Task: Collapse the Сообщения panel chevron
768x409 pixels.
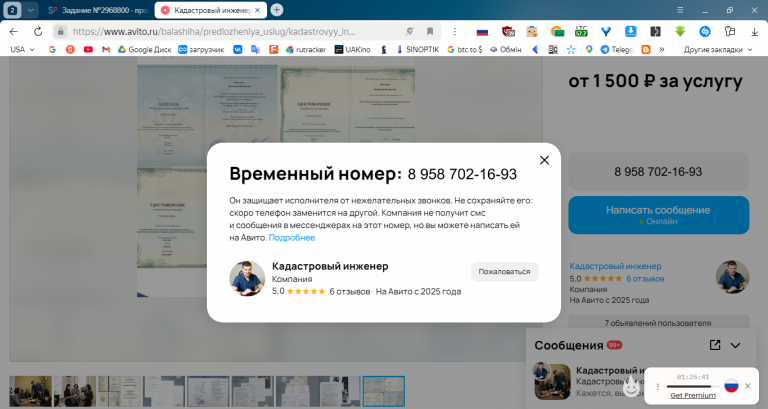Action: [x=735, y=345]
